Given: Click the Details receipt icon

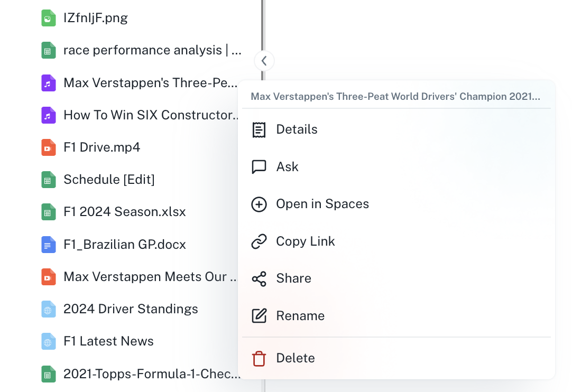Looking at the screenshot, I should pos(259,130).
